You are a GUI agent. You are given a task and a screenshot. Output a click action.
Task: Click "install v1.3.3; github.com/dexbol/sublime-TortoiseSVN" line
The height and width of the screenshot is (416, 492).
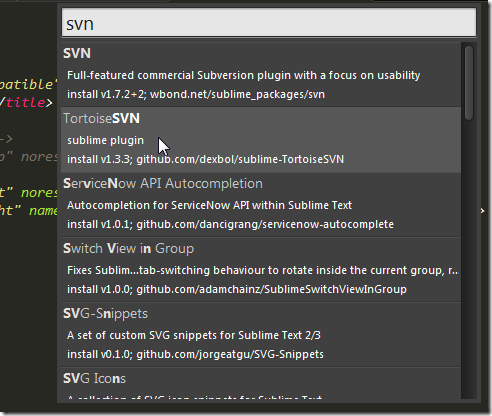point(205,159)
